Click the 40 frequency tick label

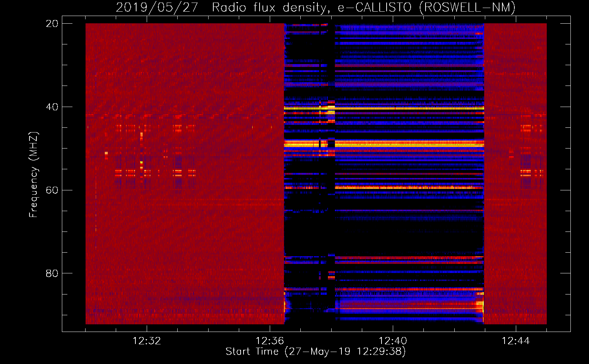(x=52, y=107)
